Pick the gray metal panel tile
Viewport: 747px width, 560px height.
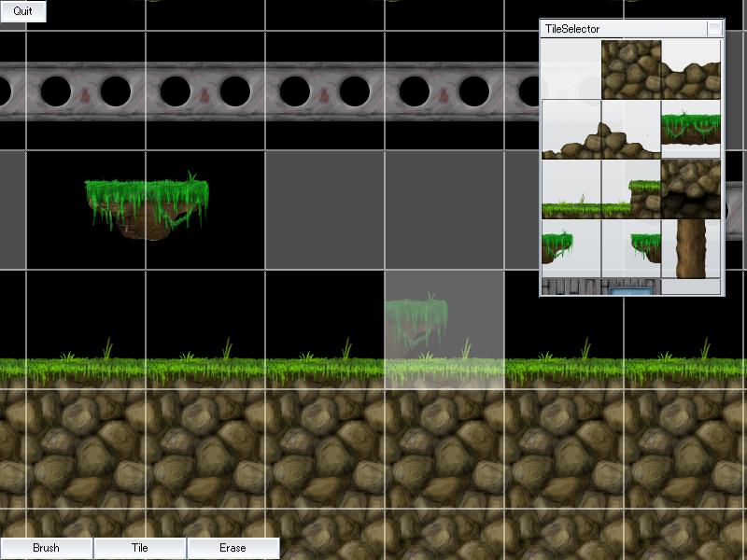(x=571, y=287)
